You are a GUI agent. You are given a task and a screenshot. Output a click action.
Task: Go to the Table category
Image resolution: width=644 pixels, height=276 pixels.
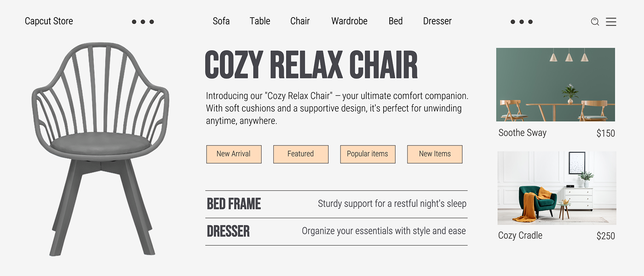coord(260,21)
